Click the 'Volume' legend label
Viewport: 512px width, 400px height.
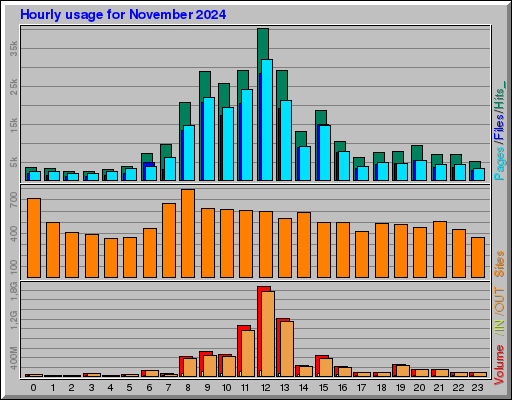point(499,365)
